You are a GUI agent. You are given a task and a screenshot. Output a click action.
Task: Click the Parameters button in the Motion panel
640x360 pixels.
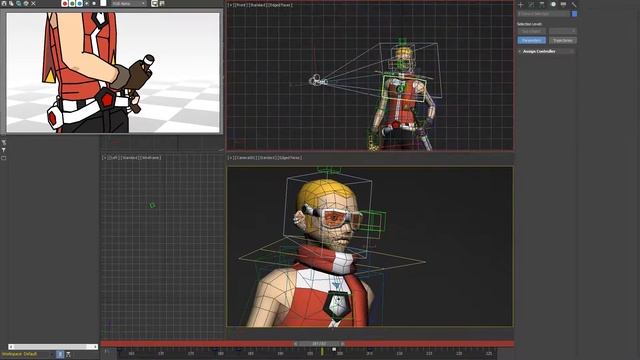click(x=531, y=40)
